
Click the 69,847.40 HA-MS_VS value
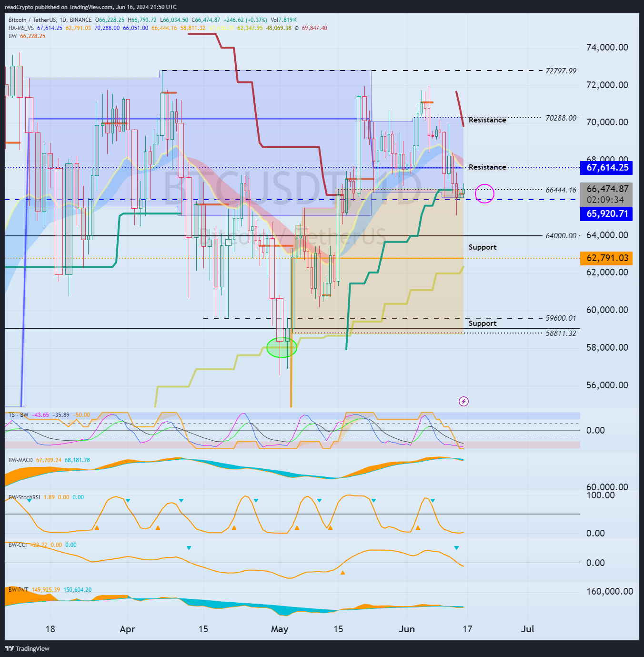coord(314,28)
